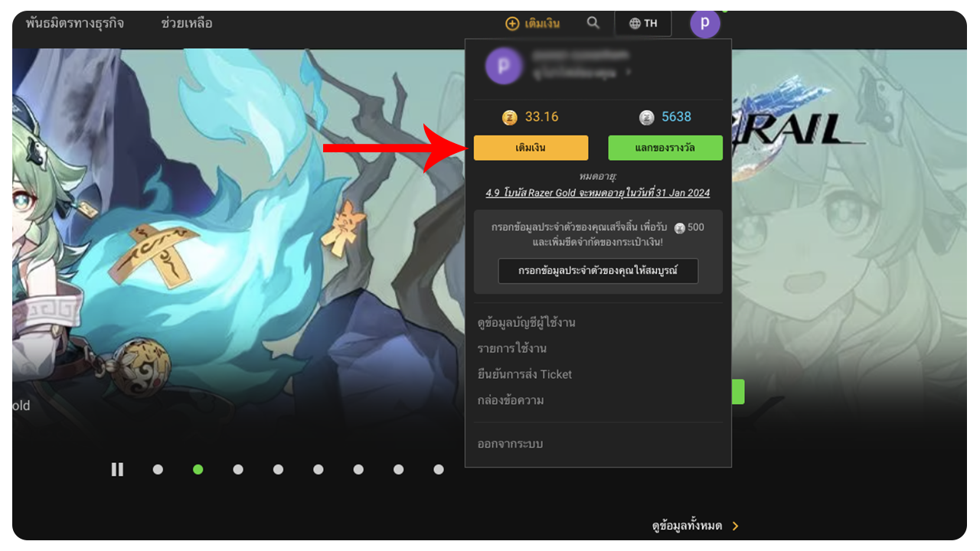The width and height of the screenshot is (980, 551).
Task: Open กล่องข้อความ menu item
Action: (x=511, y=400)
